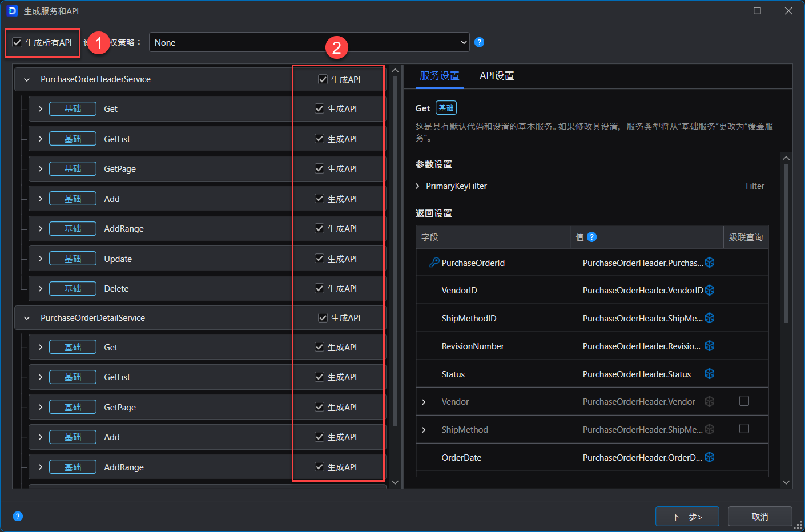Toggle 生成API on the HeaderService AddRange row
Viewport: 805px width, 532px height.
pyautogui.click(x=320, y=228)
